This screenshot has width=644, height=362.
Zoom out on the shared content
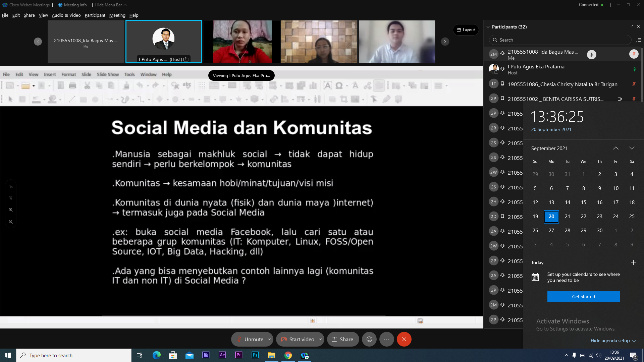(11, 222)
